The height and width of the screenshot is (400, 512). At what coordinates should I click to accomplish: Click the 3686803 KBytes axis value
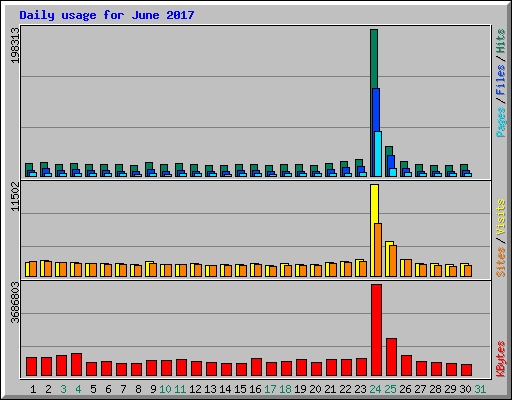point(15,303)
